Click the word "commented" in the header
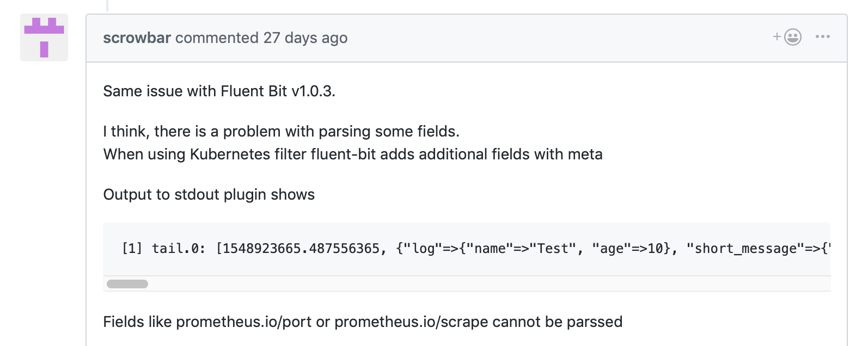 217,38
